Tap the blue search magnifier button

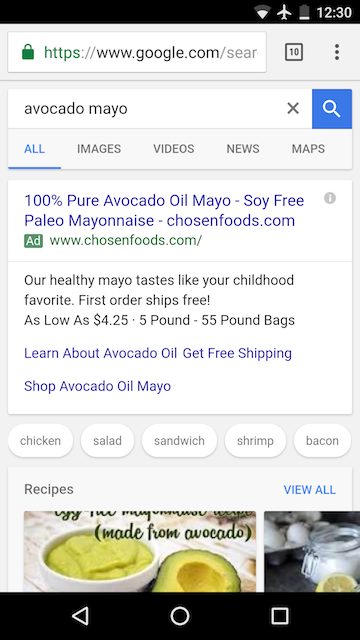click(332, 109)
